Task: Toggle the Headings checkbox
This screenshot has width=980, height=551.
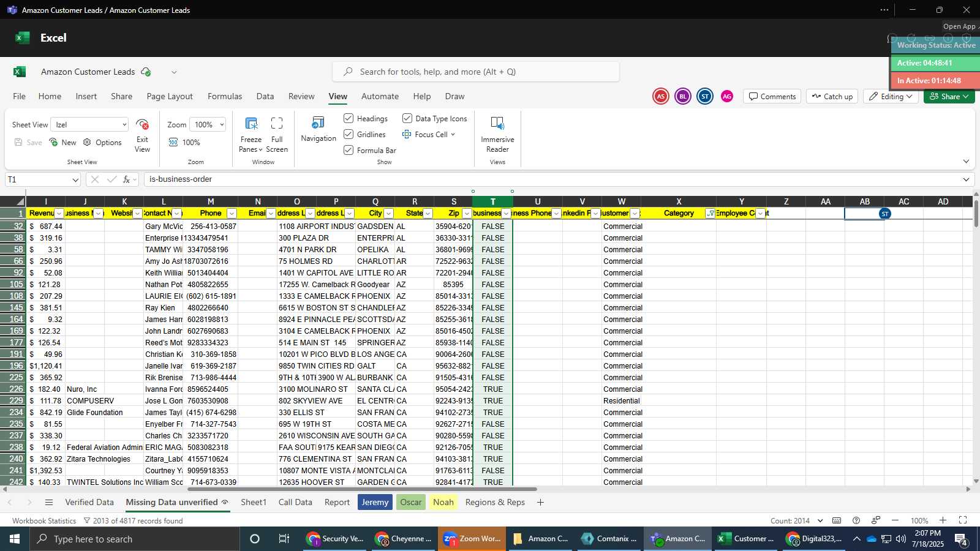Action: (349, 118)
